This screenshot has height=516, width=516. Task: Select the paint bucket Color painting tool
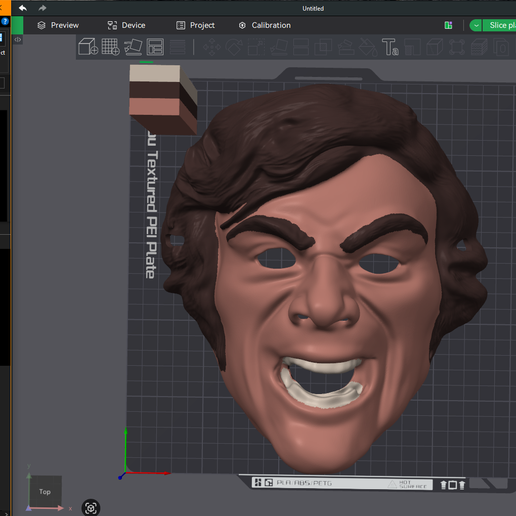click(368, 47)
